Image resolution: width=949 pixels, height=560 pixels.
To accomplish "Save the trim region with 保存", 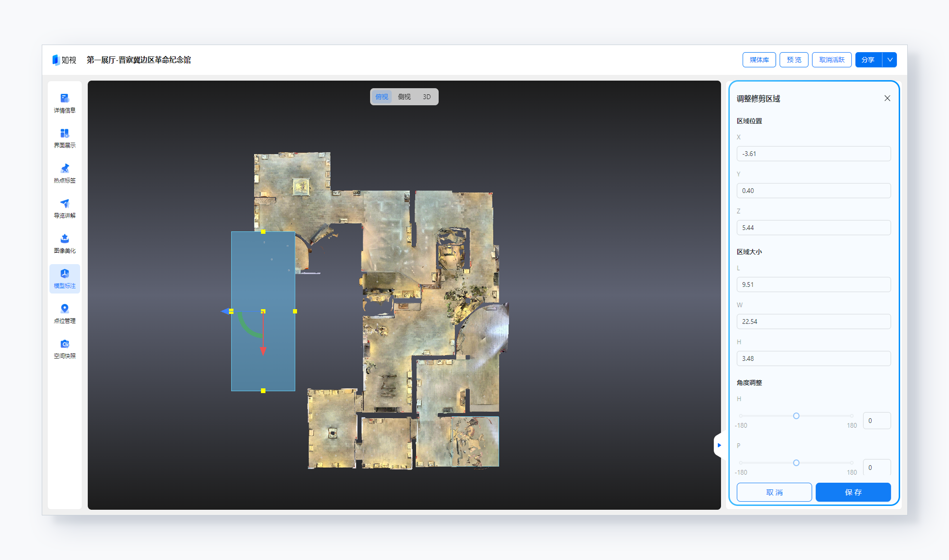I will [853, 492].
